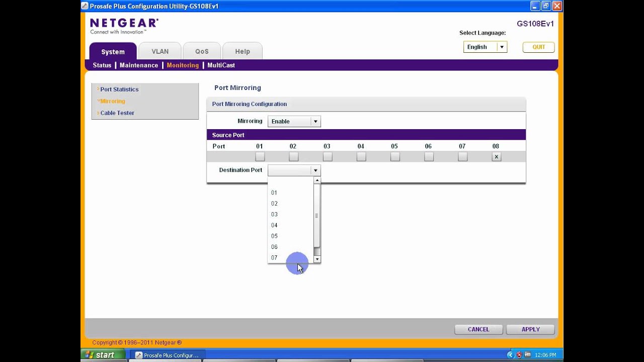This screenshot has width=644, height=362.
Task: Check source port 01 checkbox
Action: pos(260,157)
